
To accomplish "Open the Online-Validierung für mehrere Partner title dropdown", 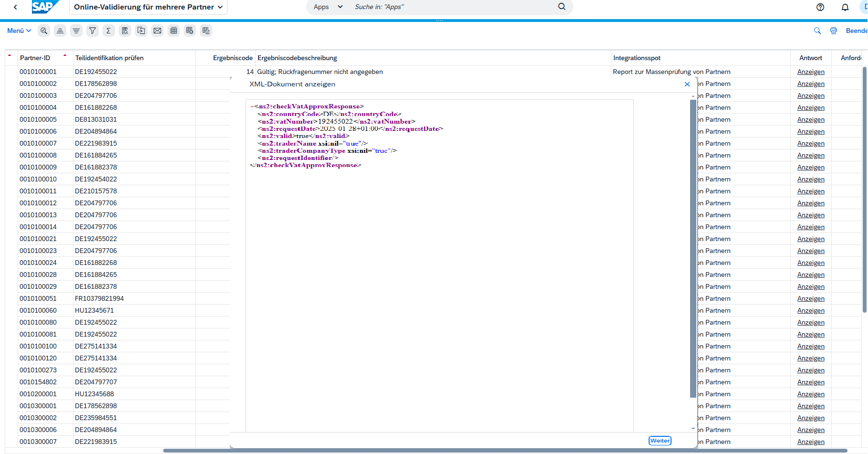I will point(148,7).
